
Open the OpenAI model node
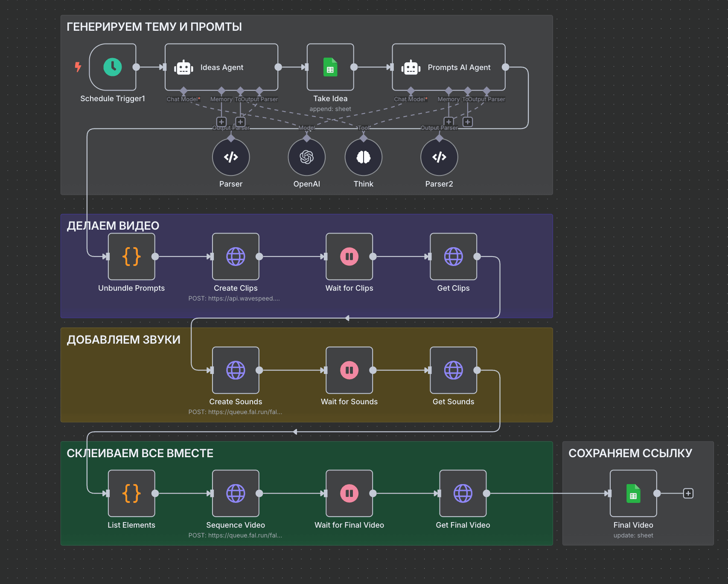pyautogui.click(x=306, y=157)
